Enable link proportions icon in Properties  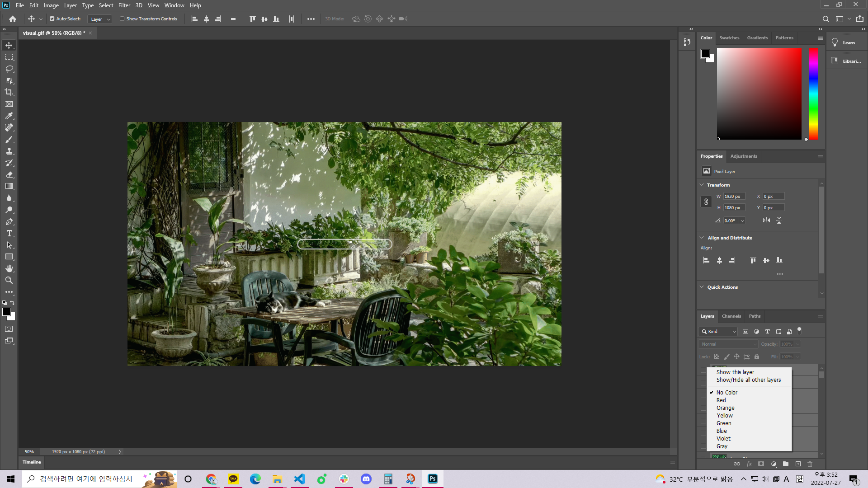pyautogui.click(x=706, y=202)
